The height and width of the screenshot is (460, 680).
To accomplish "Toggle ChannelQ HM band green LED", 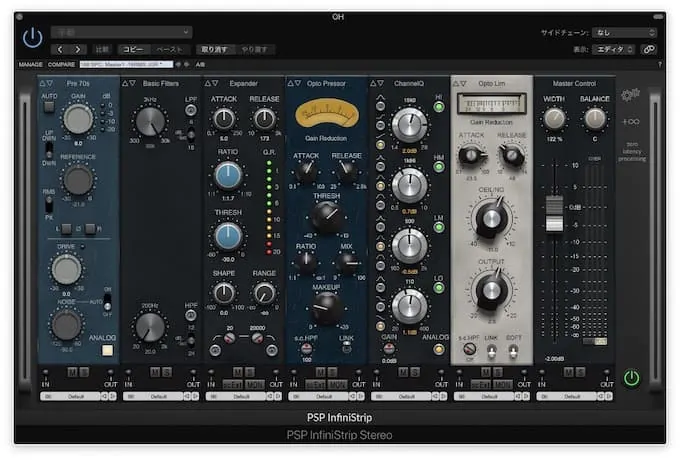I will tap(438, 167).
